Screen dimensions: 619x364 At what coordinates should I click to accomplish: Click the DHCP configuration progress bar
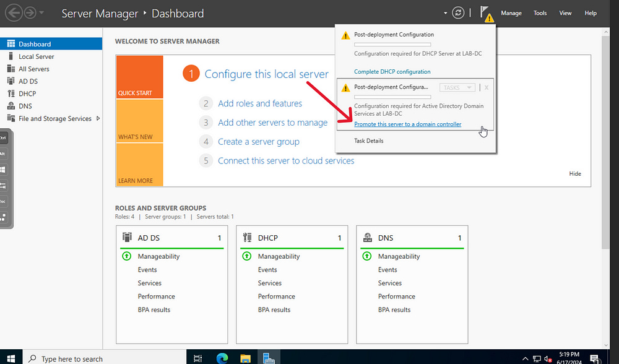pyautogui.click(x=392, y=45)
